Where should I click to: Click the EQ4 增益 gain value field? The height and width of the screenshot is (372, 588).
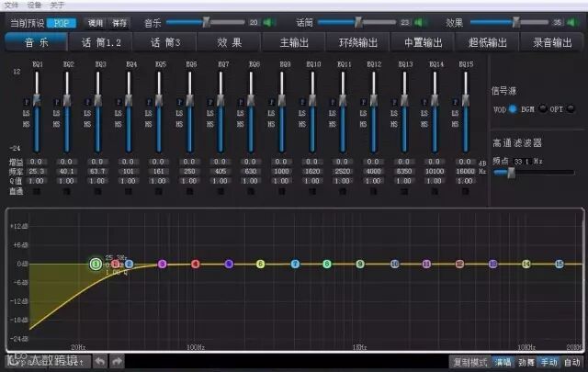[128, 162]
